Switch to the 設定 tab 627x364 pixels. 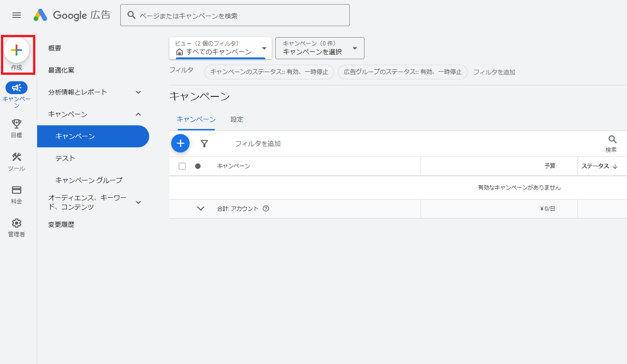coord(237,119)
